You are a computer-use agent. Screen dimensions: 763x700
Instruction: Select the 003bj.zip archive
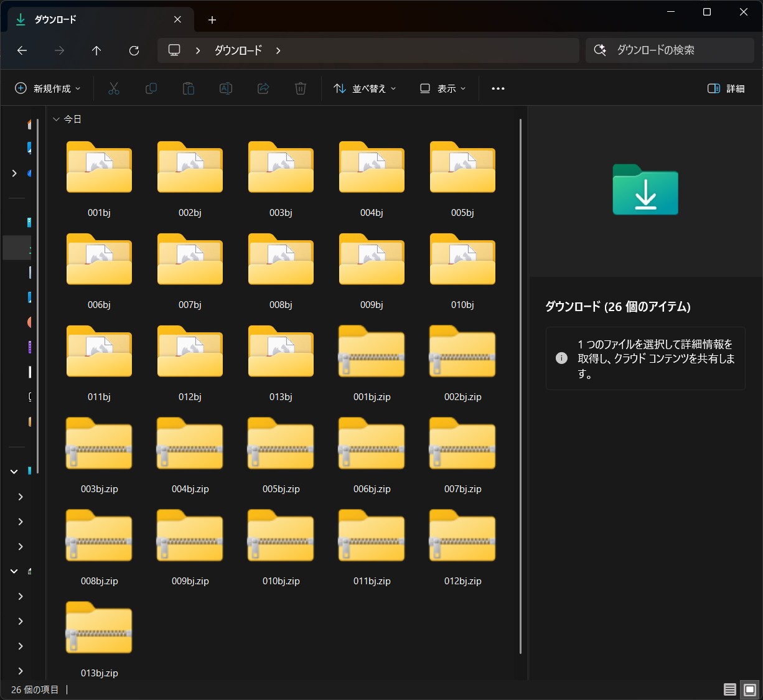(x=99, y=455)
